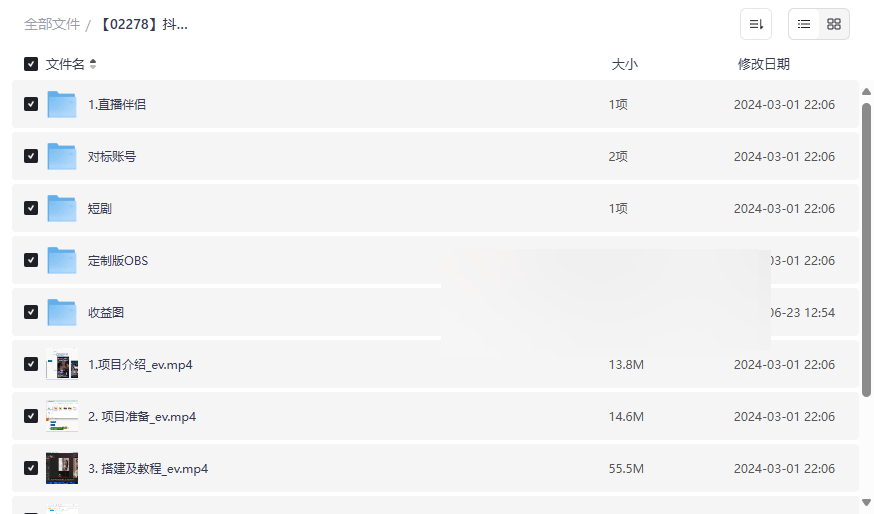This screenshot has width=874, height=514.
Task: Open the 【02278】抖... breadcrumb folder
Action: [143, 24]
